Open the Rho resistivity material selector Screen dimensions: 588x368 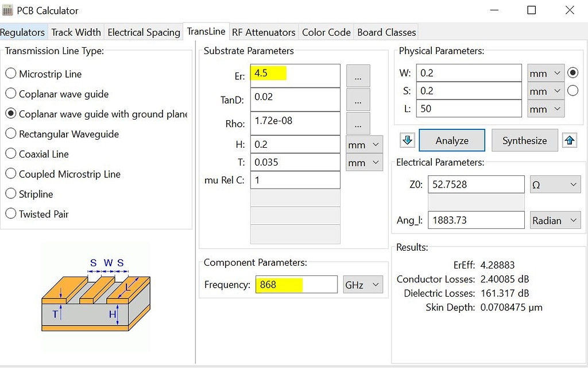(358, 123)
